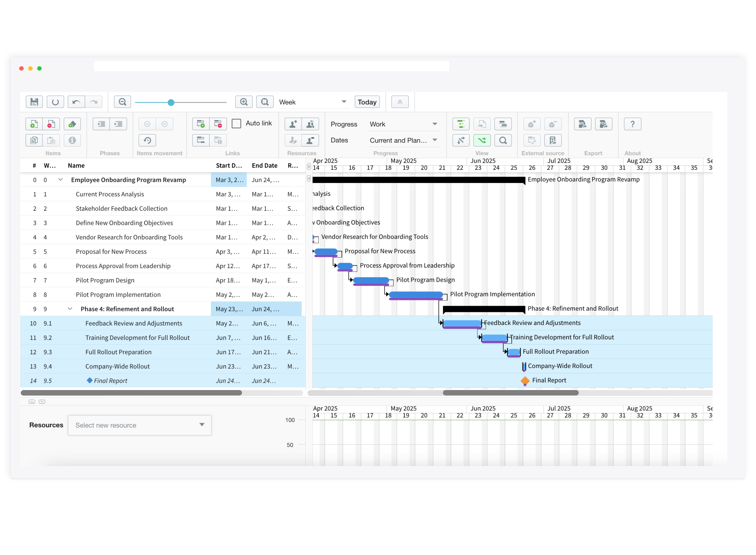Open the Progress Work dropdown
The width and height of the screenshot is (756, 555).
click(403, 124)
